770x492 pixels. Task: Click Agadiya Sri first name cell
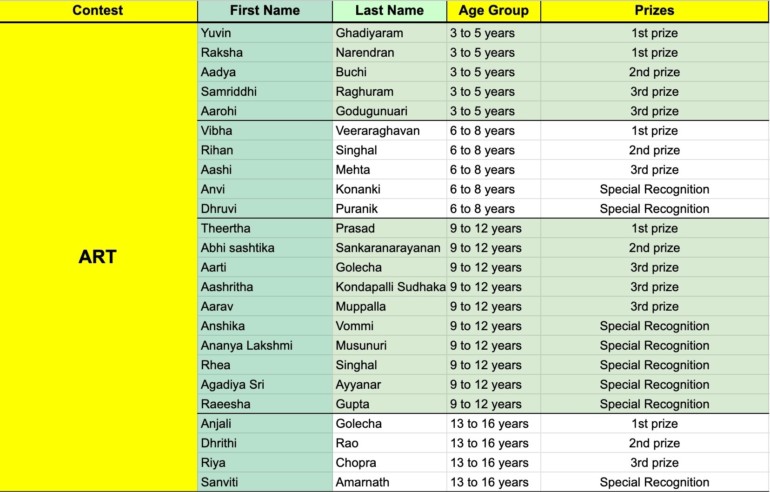265,384
